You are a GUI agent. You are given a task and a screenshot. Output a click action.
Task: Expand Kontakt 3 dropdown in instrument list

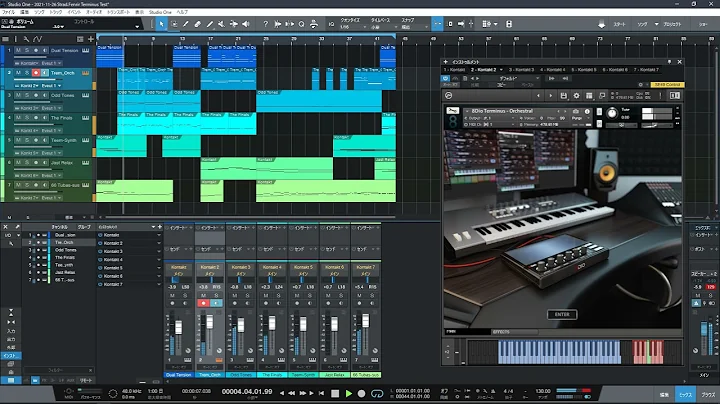(159, 252)
